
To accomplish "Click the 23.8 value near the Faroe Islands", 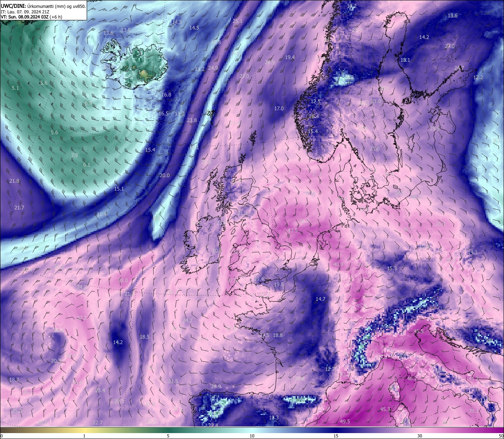I will point(192,120).
